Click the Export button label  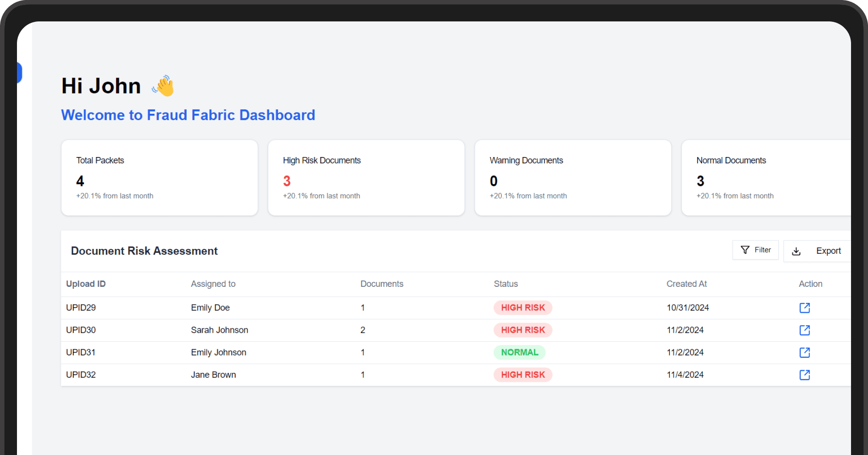point(828,251)
